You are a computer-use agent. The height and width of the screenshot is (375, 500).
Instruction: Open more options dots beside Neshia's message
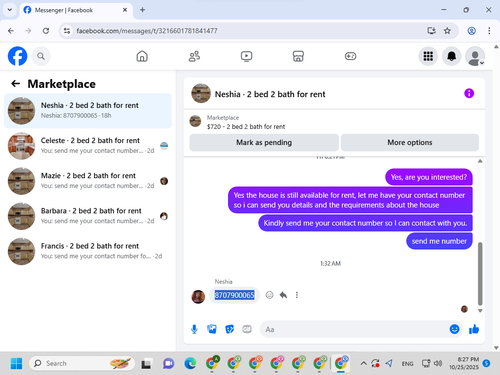[297, 295]
